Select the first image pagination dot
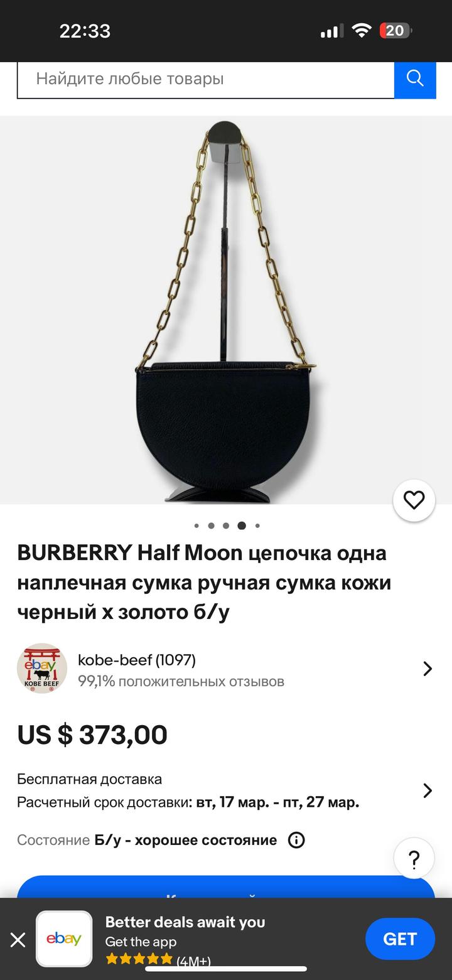Viewport: 452px width, 980px height. 196,526
